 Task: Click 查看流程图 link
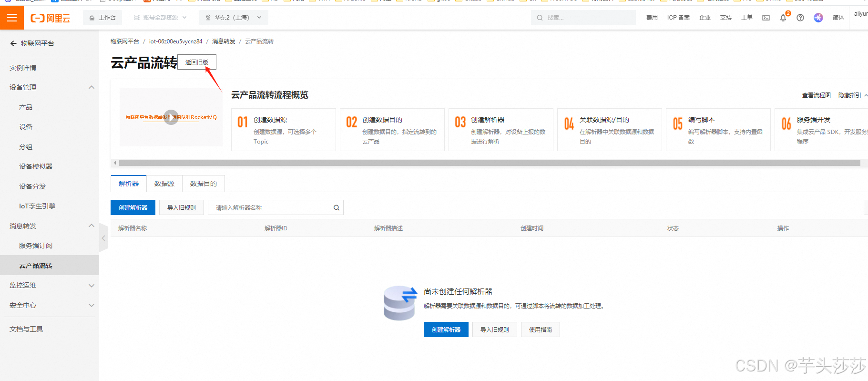[x=816, y=95]
